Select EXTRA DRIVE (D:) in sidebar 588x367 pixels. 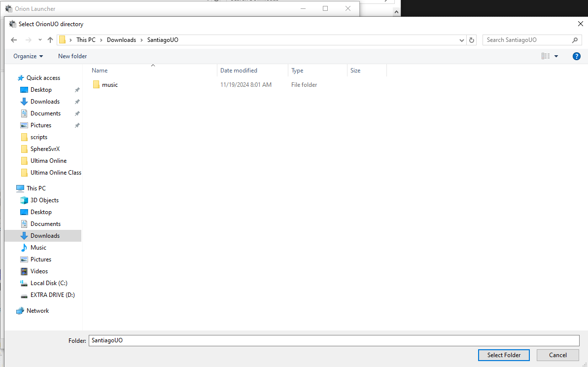[52, 295]
